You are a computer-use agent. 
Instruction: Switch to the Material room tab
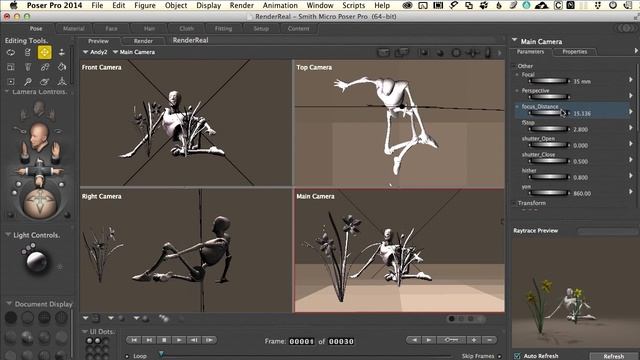(x=73, y=29)
